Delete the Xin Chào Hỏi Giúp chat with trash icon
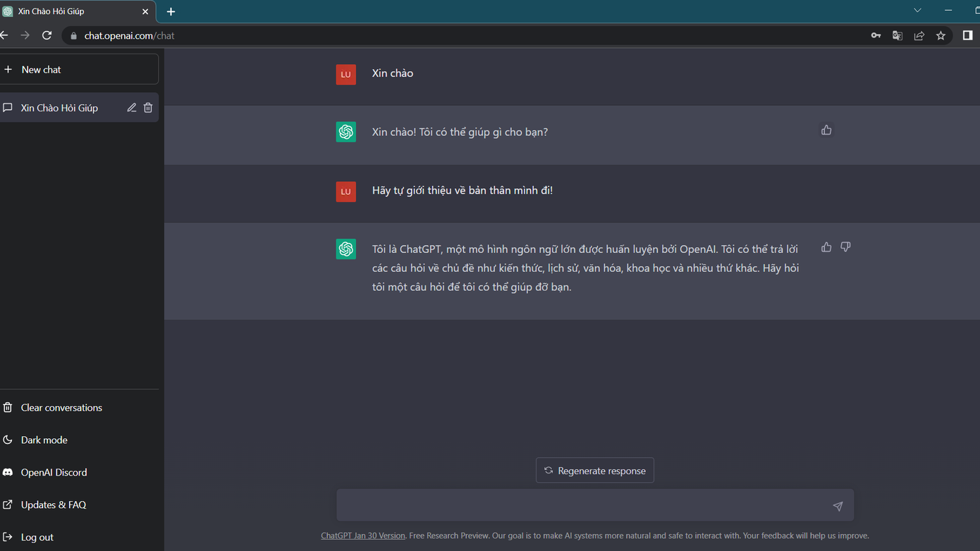 [x=148, y=108]
